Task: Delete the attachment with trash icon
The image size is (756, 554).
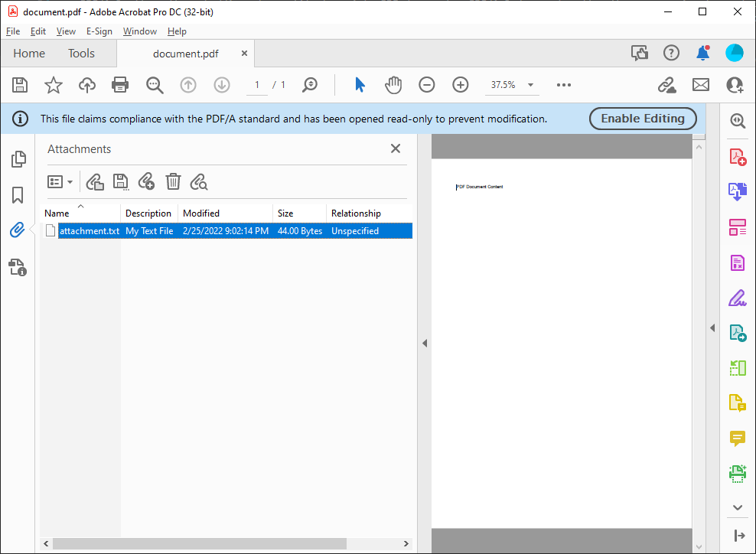Action: [x=173, y=182]
